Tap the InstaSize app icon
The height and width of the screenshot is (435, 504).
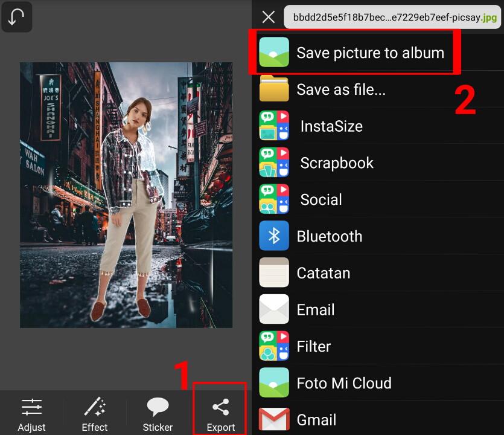(274, 126)
